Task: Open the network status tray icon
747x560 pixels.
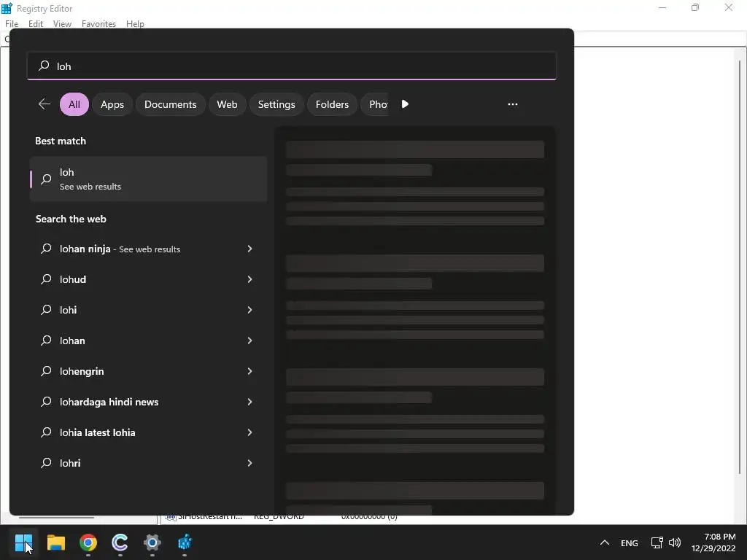Action: point(657,542)
